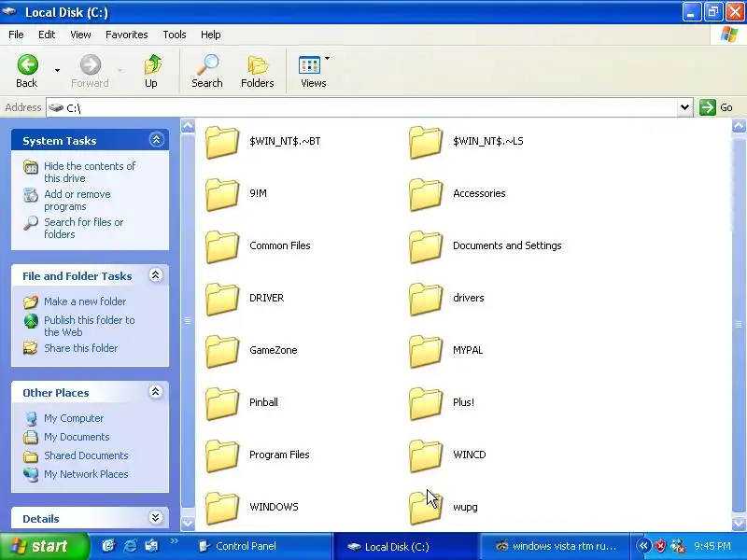Select the Accessories folder icon

426,194
